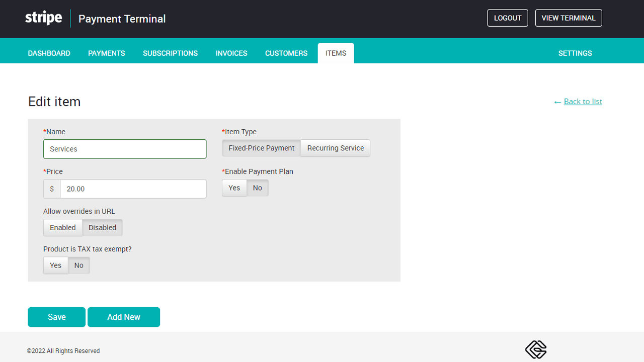Open the INVOICES tab

point(231,53)
